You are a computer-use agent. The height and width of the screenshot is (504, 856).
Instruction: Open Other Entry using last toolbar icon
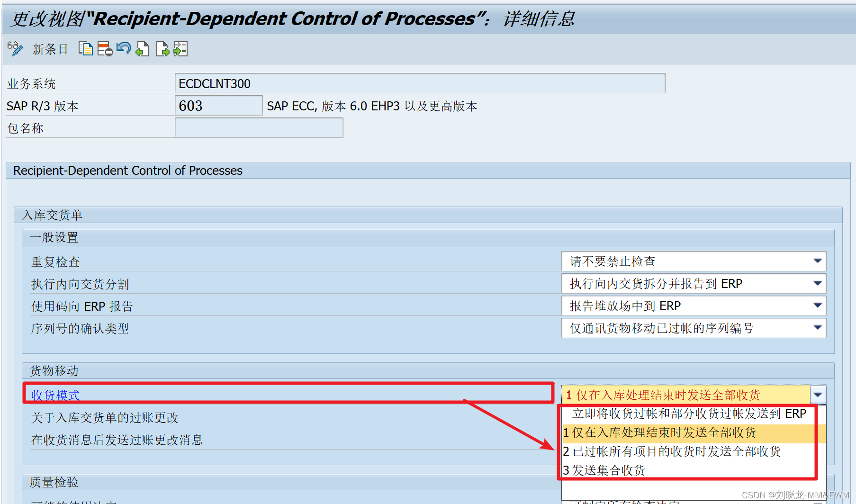180,49
